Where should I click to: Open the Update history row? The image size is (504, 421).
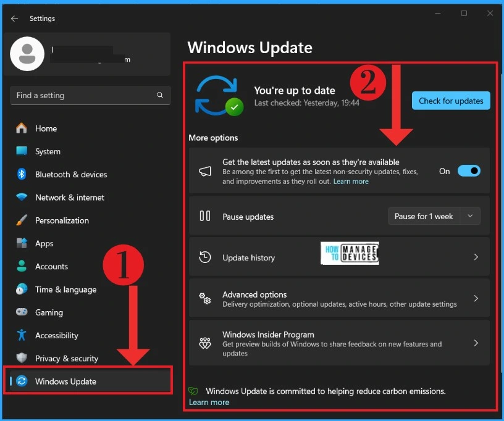(x=339, y=257)
